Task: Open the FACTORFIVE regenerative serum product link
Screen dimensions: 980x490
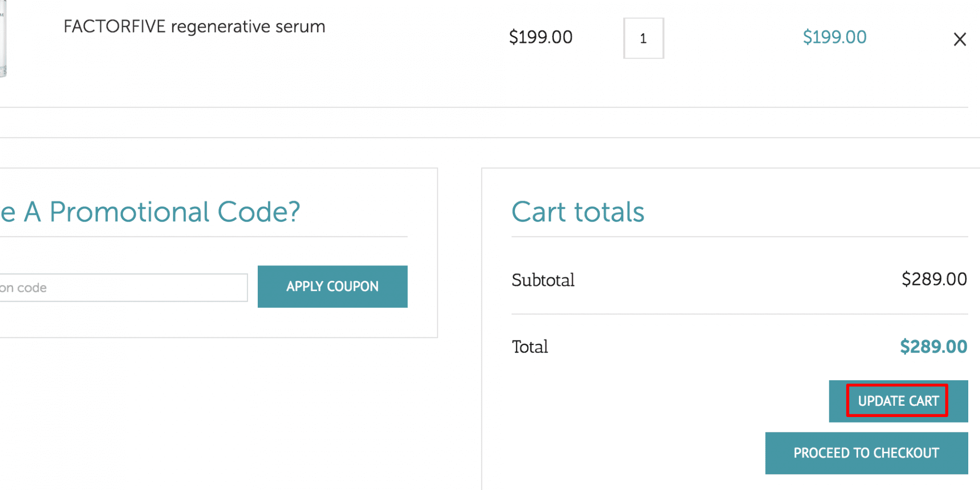Action: coord(194,27)
